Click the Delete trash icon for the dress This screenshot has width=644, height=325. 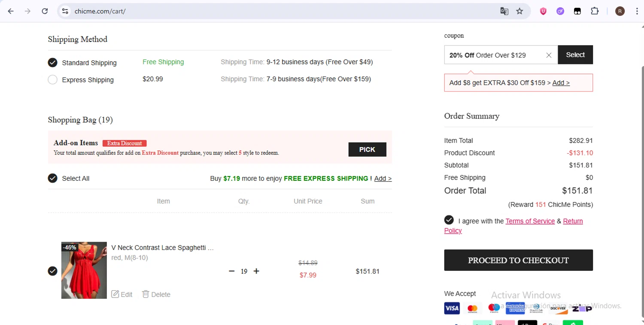point(146,294)
